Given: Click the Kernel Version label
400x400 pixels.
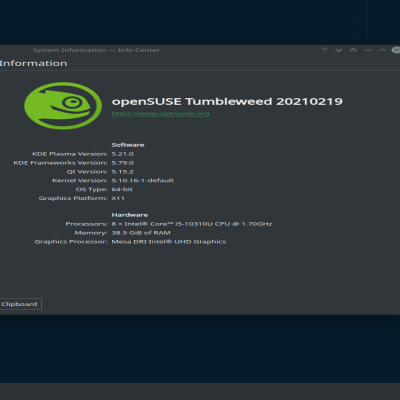Looking at the screenshot, I should tap(80, 180).
